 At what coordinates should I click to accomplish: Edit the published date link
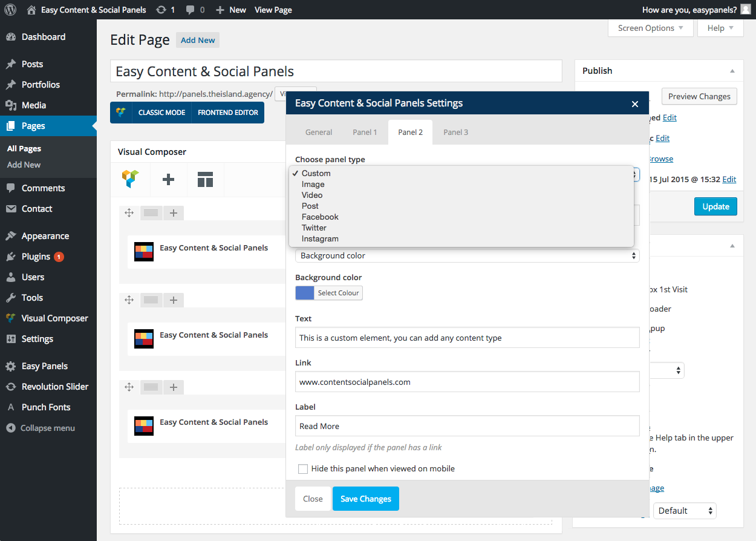(x=729, y=179)
